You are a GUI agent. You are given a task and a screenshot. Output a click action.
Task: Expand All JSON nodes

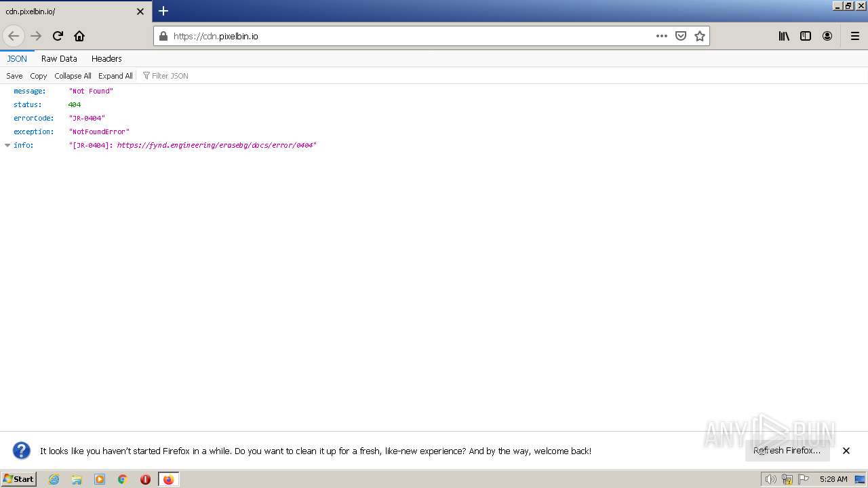pos(115,76)
